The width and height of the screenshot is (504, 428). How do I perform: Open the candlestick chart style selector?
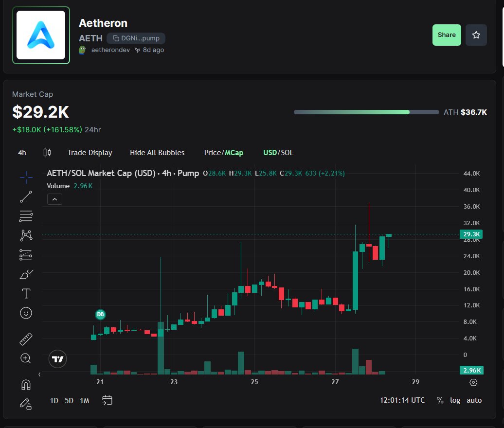pyautogui.click(x=47, y=152)
